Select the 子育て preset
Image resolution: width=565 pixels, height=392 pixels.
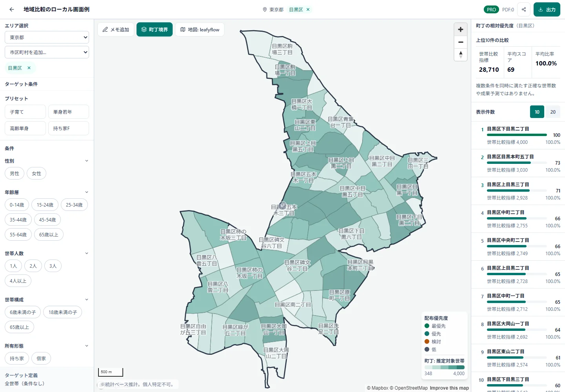click(26, 112)
